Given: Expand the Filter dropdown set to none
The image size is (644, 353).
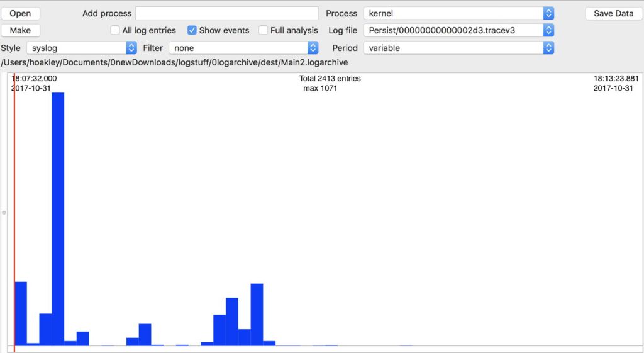Looking at the screenshot, I should [243, 48].
